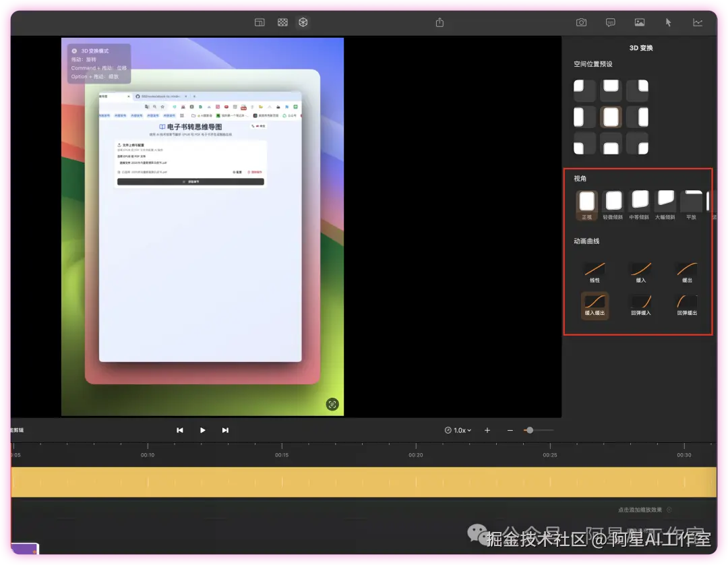728x565 pixels.
Task: Choose the 中等倾斜 medium tilt view angle
Action: [x=639, y=205]
